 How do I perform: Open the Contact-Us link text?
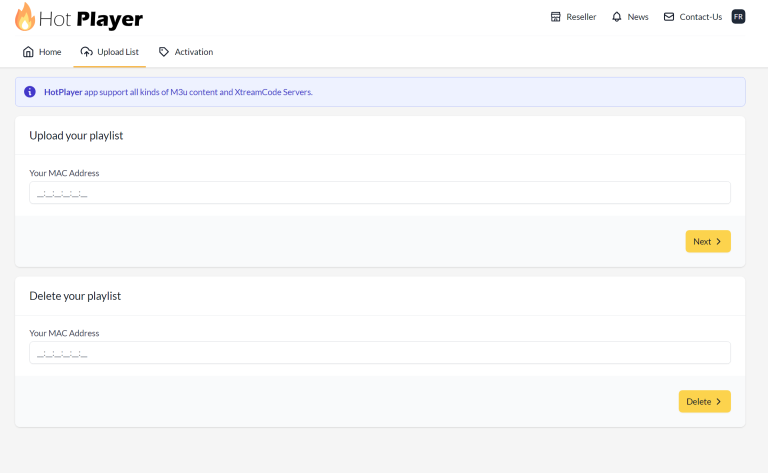pos(700,17)
